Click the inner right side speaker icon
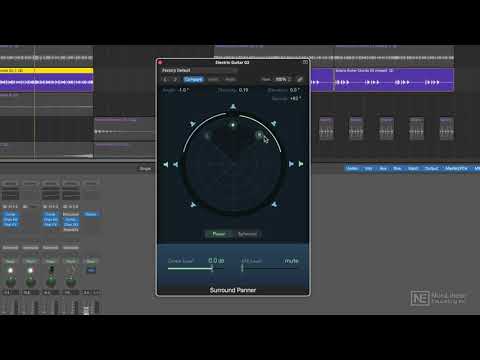The height and width of the screenshot is (360, 480). pos(291,164)
